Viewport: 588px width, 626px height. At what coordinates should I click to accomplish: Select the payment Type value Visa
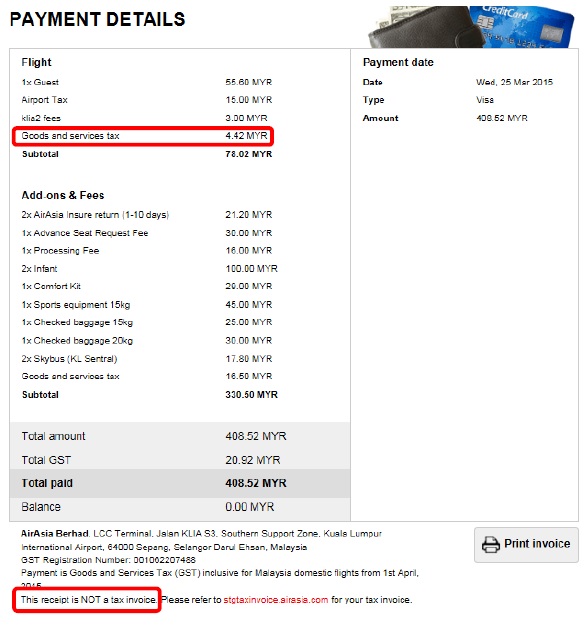click(x=485, y=100)
